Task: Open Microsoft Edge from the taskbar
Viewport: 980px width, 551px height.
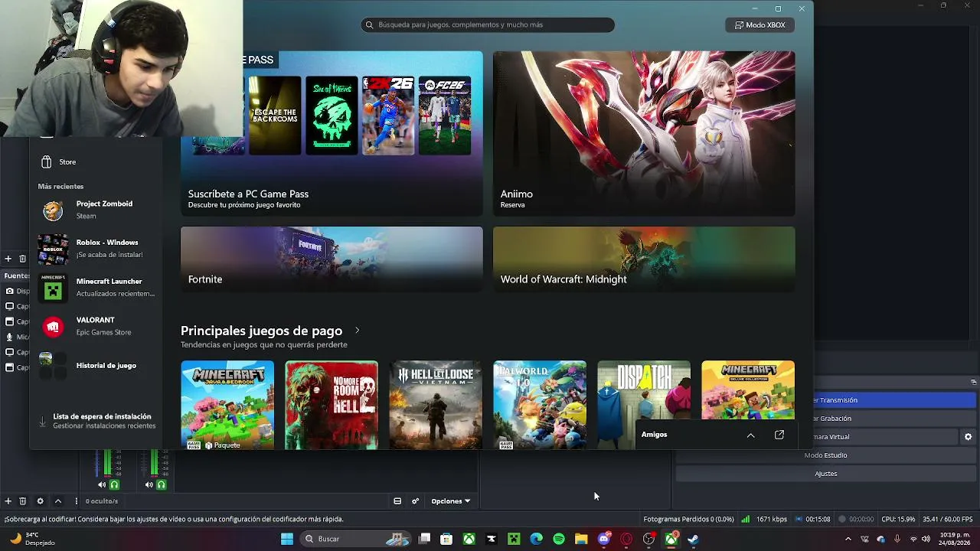Action: [x=537, y=539]
